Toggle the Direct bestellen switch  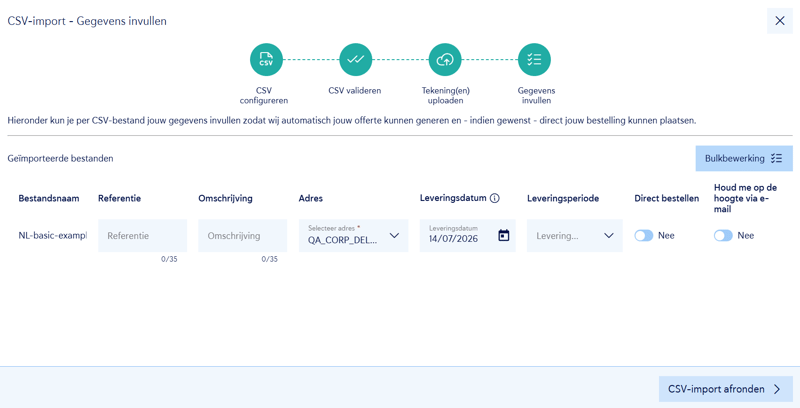click(643, 236)
